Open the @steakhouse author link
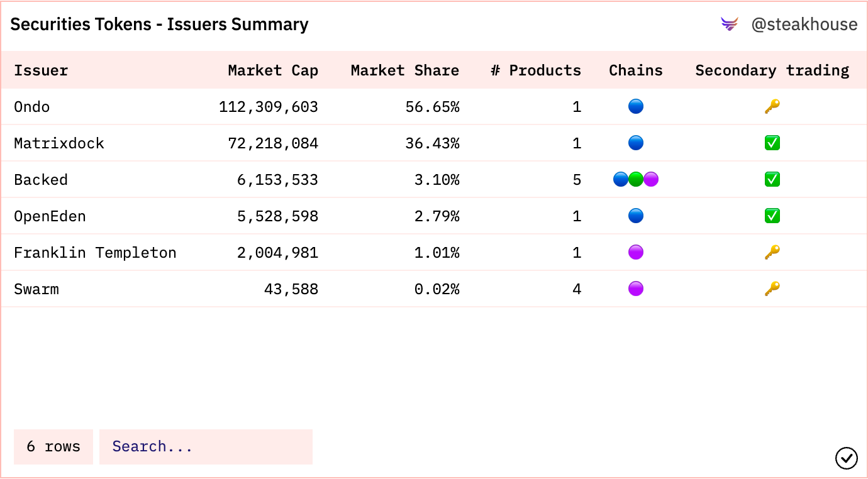Screen dimensions: 868x479 pyautogui.click(x=804, y=25)
